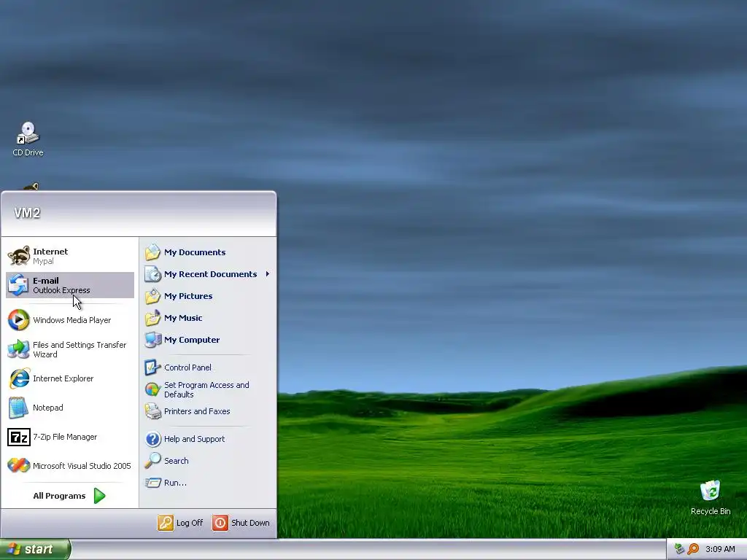This screenshot has width=747, height=560.
Task: Click Set Program Access and Defaults icon
Action: pyautogui.click(x=153, y=389)
